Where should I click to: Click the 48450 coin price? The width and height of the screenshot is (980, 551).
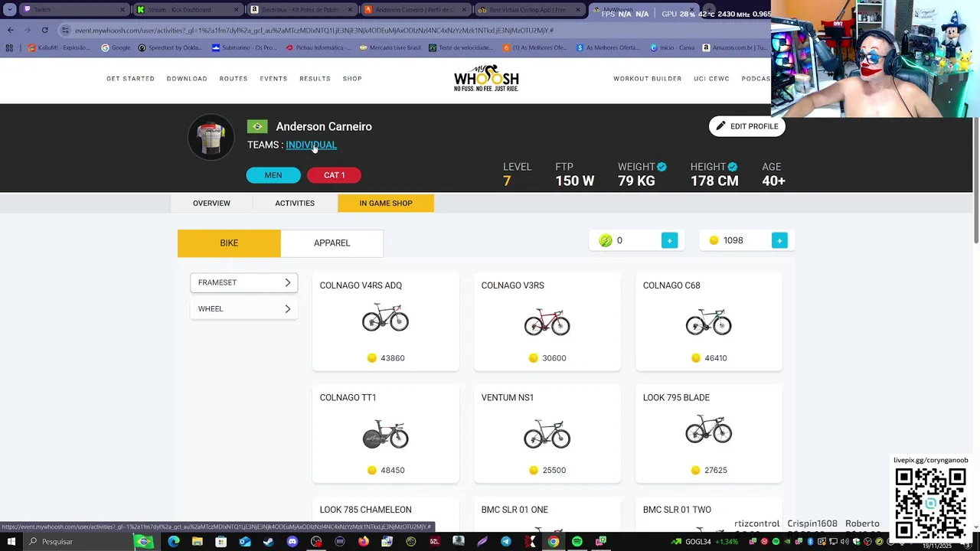(x=392, y=470)
